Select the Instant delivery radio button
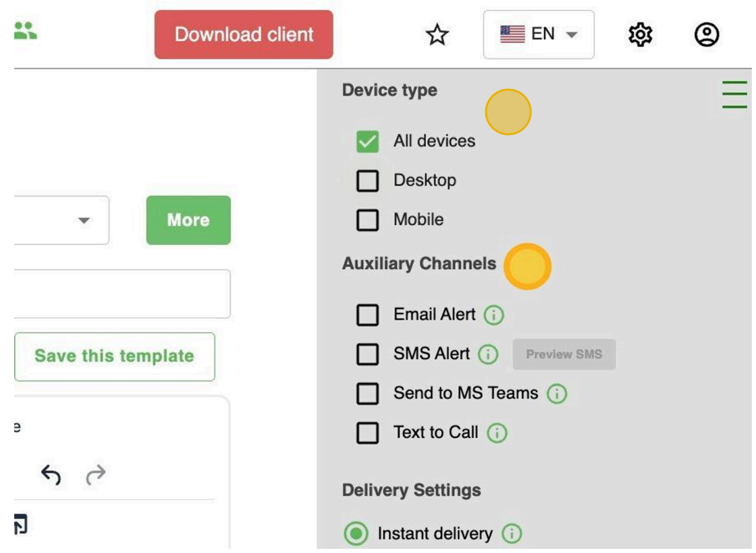756x553 pixels. pos(355,534)
